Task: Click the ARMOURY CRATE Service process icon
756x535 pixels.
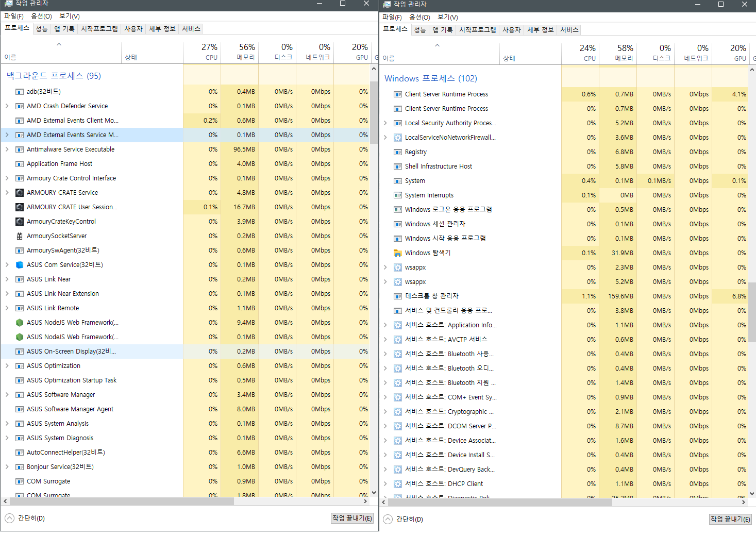Action: [x=20, y=193]
